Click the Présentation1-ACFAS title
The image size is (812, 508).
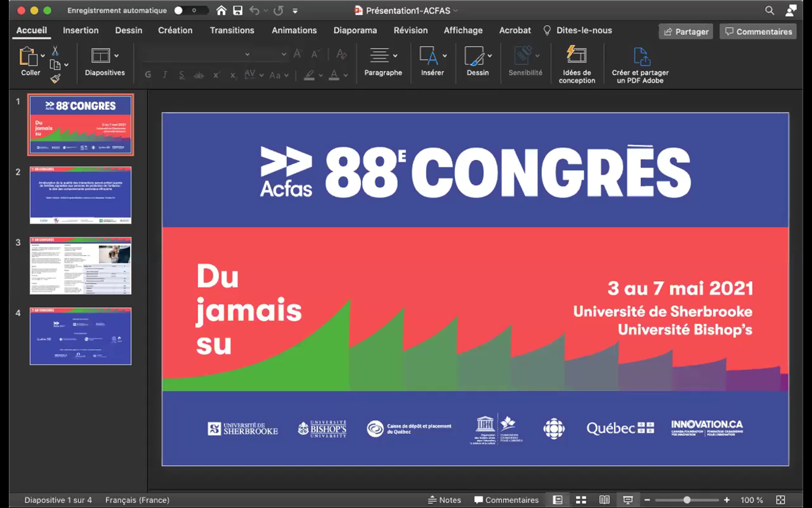tap(408, 10)
